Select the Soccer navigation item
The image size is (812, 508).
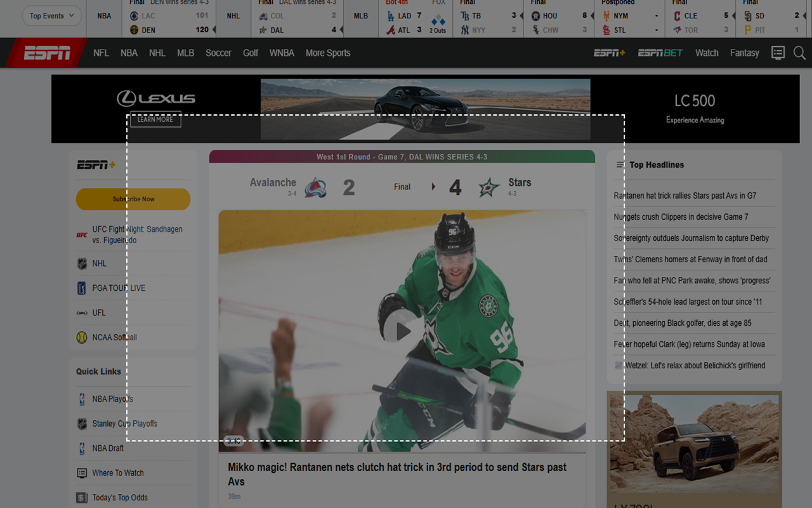(x=218, y=53)
